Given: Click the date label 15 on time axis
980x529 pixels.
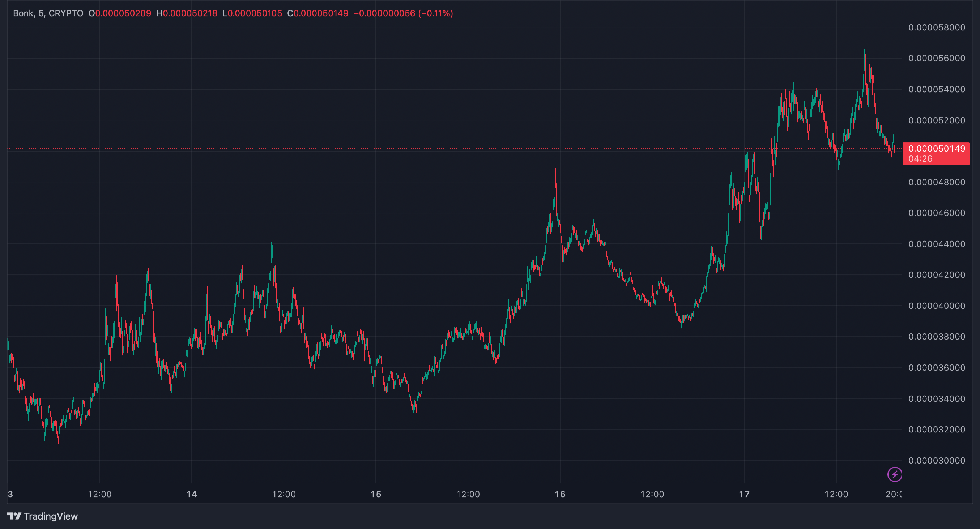Looking at the screenshot, I should pos(376,494).
